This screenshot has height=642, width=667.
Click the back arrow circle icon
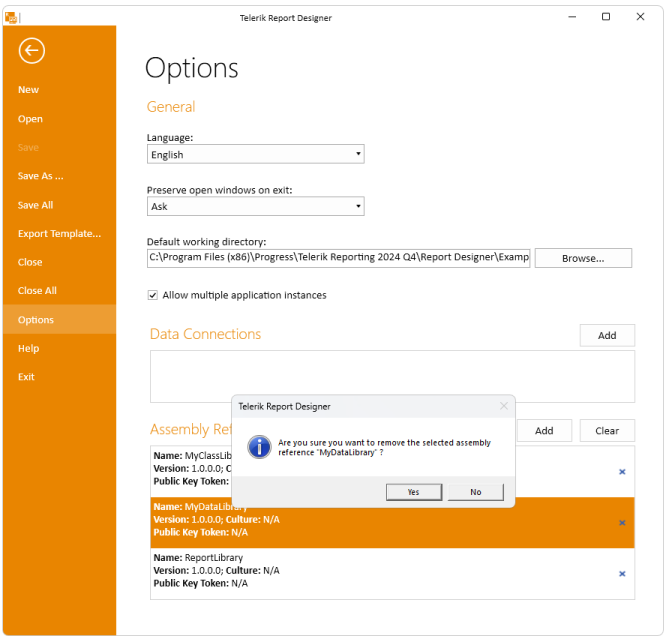pyautogui.click(x=31, y=51)
